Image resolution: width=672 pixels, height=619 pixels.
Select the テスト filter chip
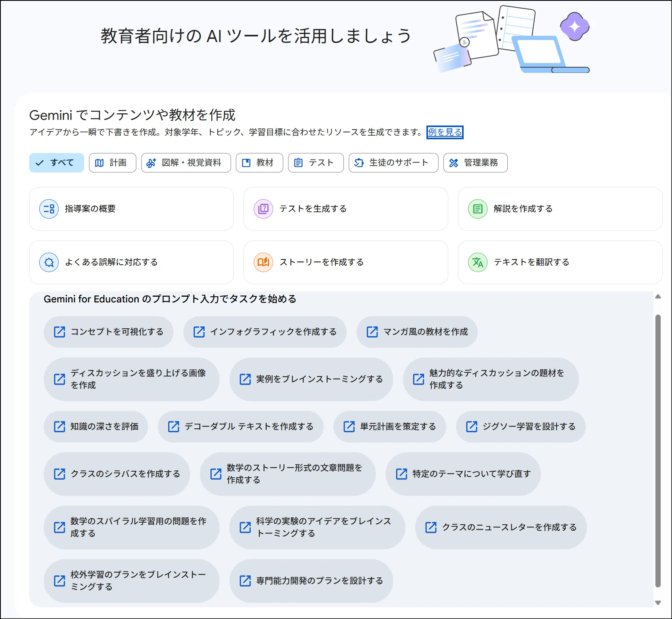click(x=316, y=163)
